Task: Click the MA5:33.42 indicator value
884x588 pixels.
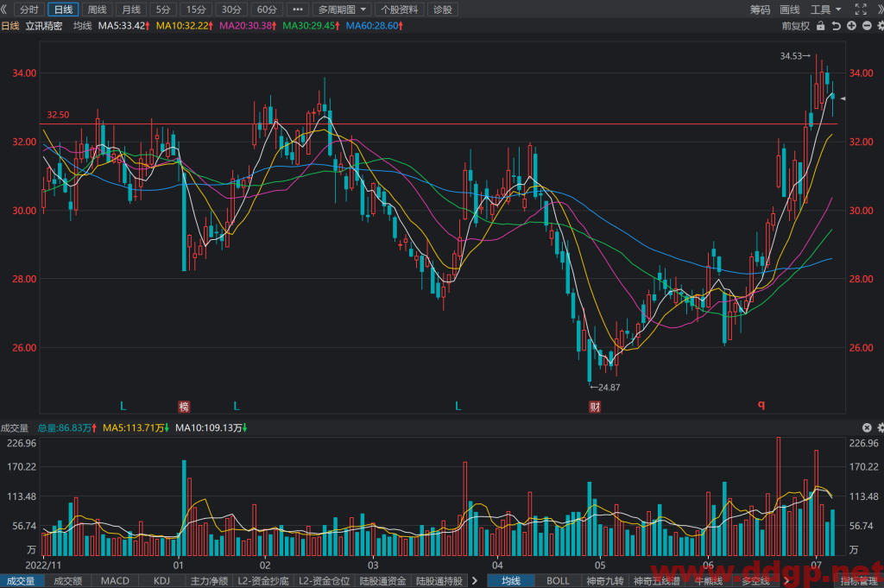Action: click(x=123, y=26)
